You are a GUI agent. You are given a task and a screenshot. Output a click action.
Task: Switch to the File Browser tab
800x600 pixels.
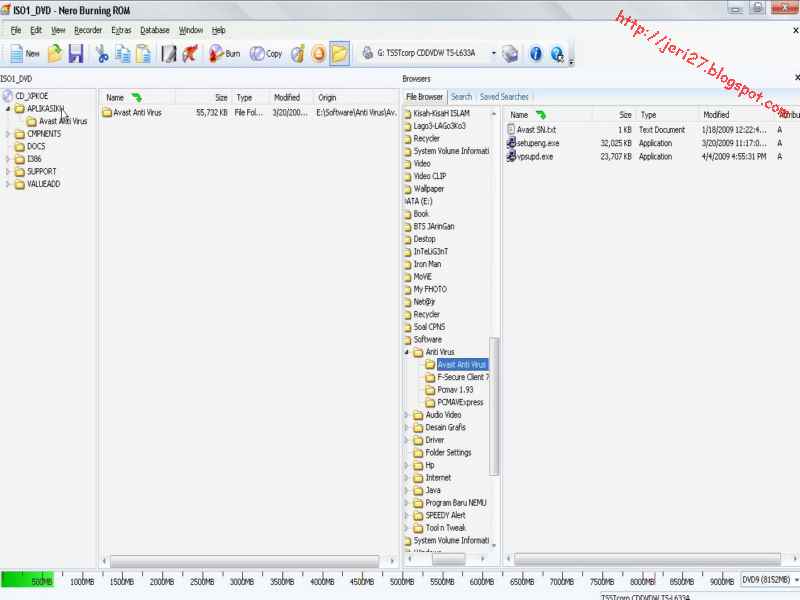[x=424, y=96]
